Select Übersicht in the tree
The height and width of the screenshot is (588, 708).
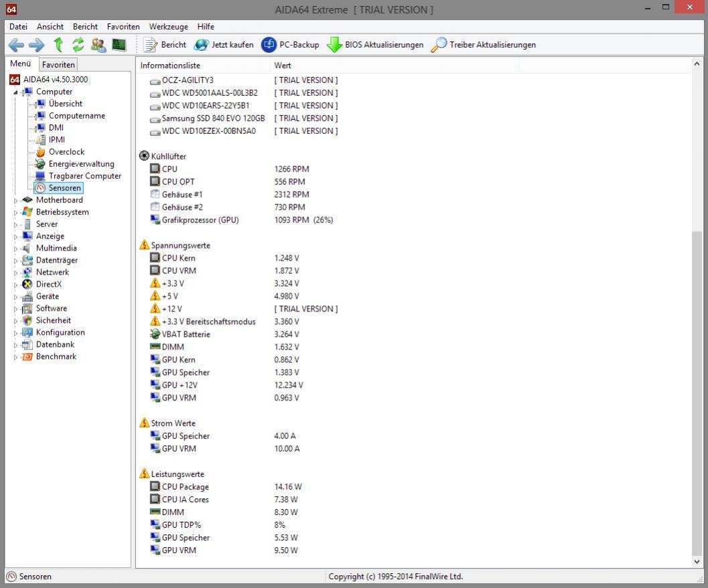pos(59,103)
